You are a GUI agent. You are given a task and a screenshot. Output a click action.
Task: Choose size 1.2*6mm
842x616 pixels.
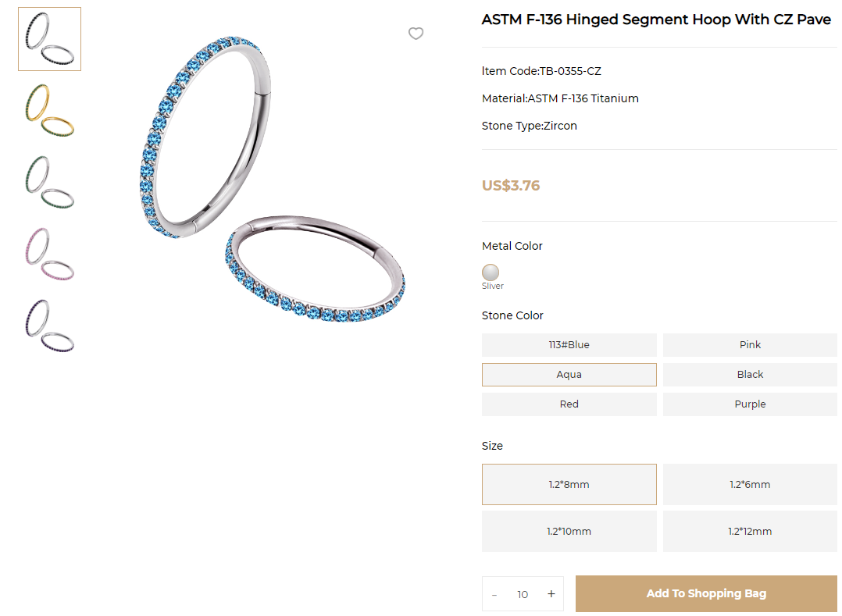pos(750,485)
